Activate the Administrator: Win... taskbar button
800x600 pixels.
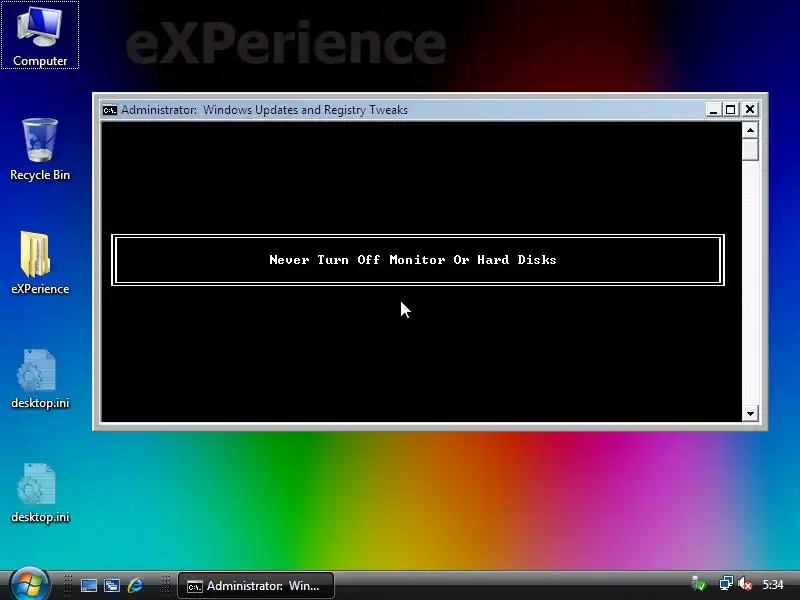[x=256, y=586]
